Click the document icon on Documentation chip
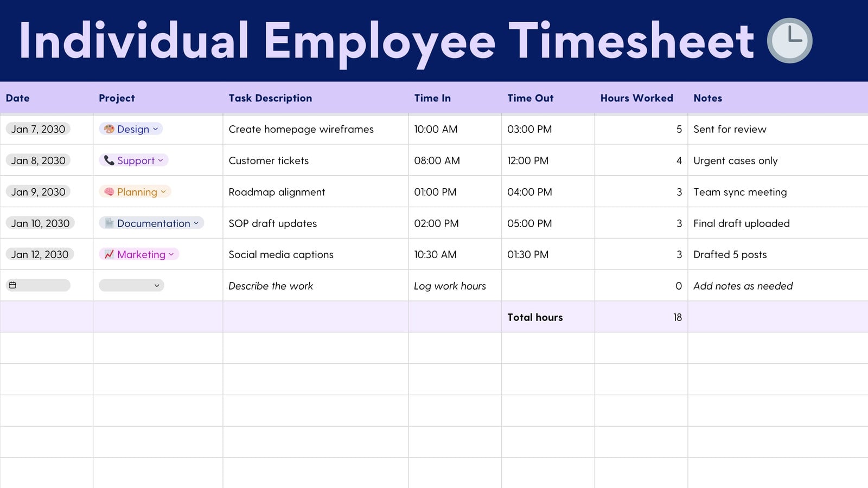The image size is (868, 488). pyautogui.click(x=109, y=223)
